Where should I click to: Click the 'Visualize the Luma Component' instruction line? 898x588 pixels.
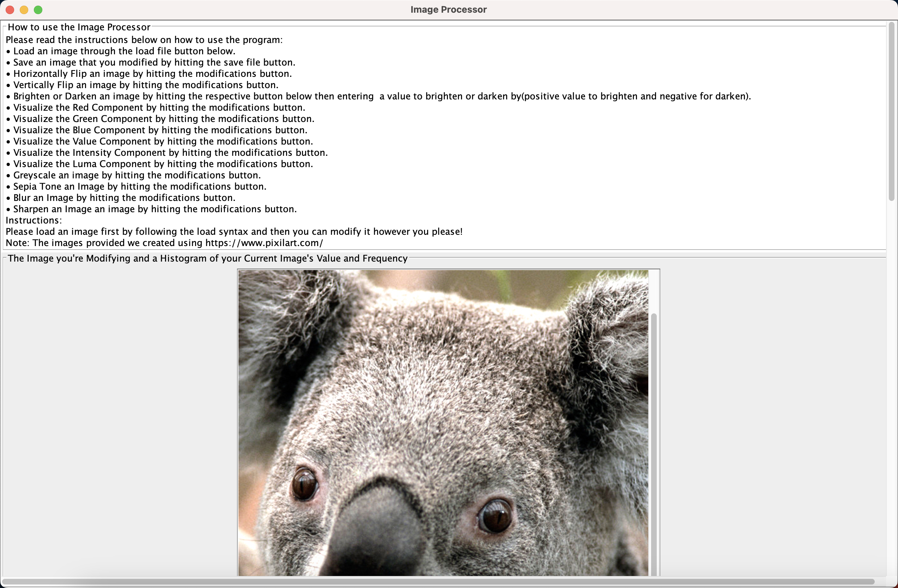click(160, 164)
